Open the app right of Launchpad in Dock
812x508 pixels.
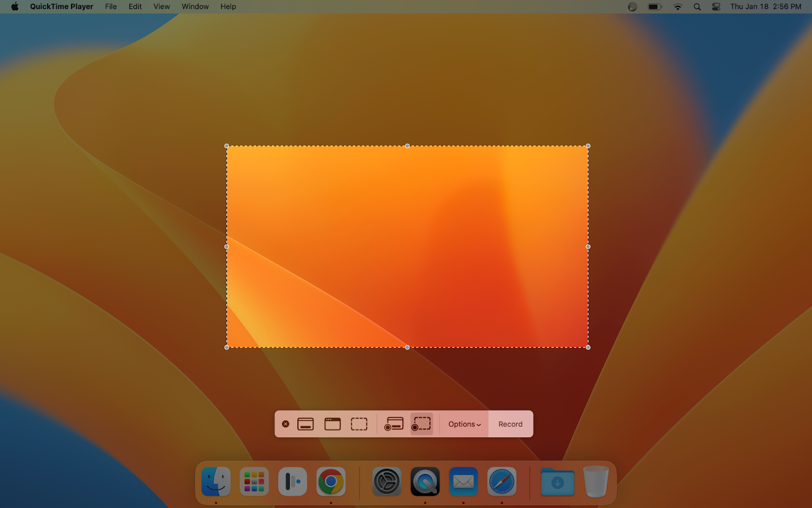(x=292, y=482)
